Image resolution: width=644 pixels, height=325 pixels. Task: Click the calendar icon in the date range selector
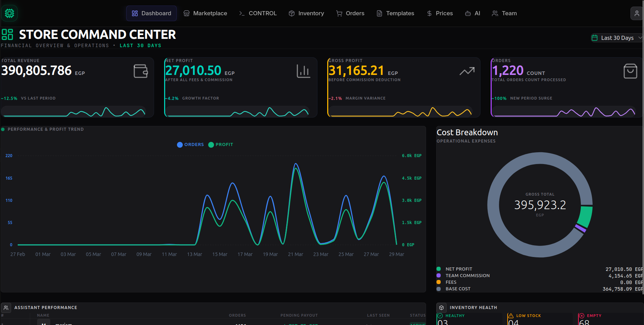[x=595, y=37]
